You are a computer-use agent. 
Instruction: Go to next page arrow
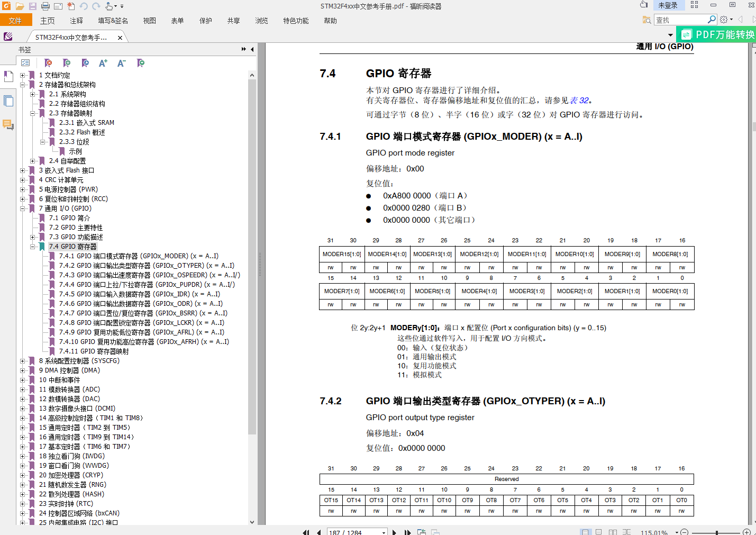click(394, 532)
